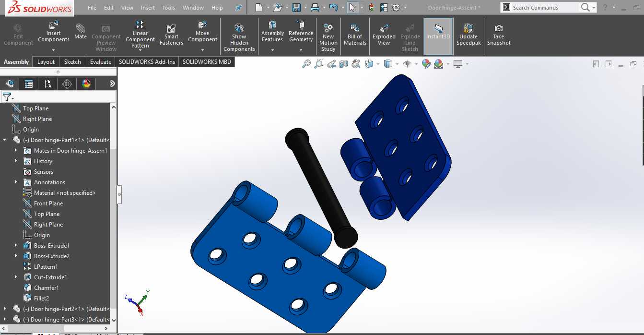Open Insert Components dropdown arrow
The image size is (644, 335).
point(53,50)
